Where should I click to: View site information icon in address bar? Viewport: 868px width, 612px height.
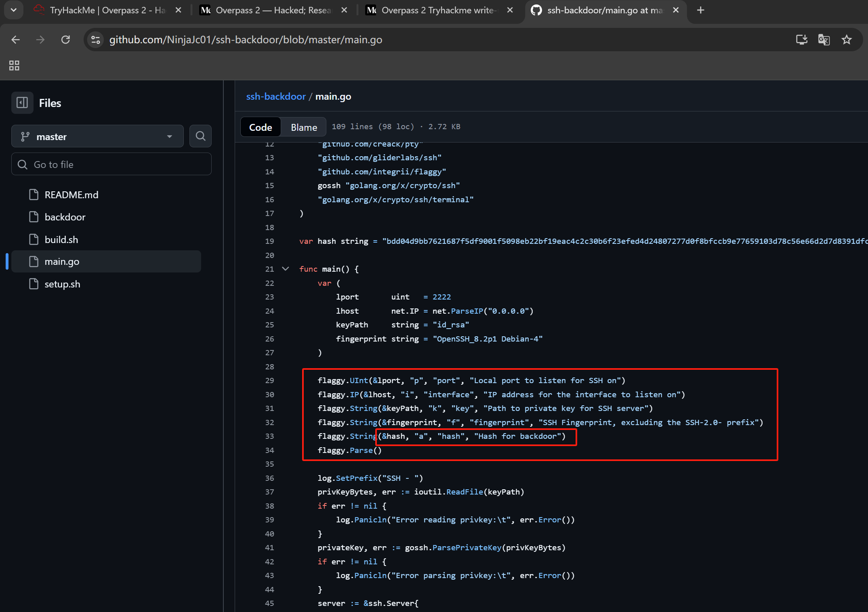point(96,40)
